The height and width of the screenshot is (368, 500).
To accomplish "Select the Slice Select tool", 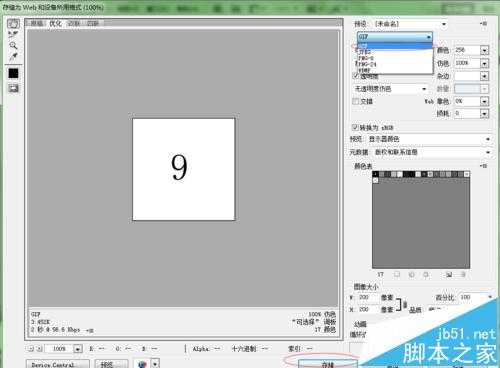I will point(13,34).
